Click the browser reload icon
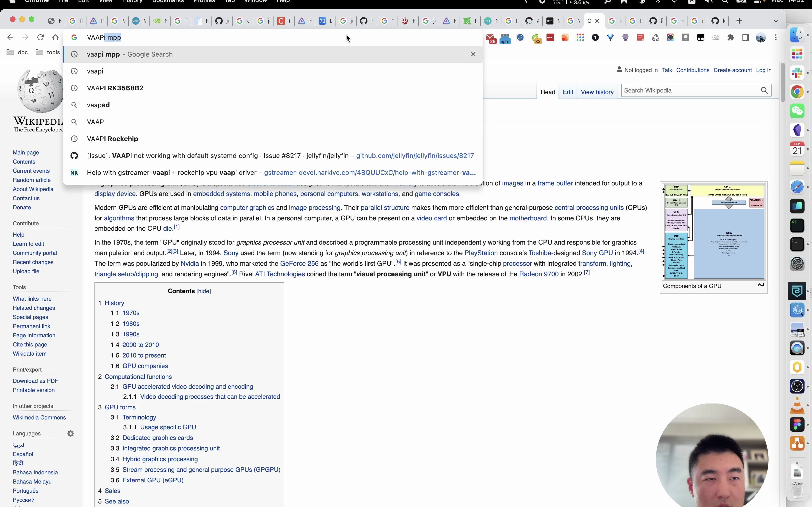812x507 pixels. 41,37
